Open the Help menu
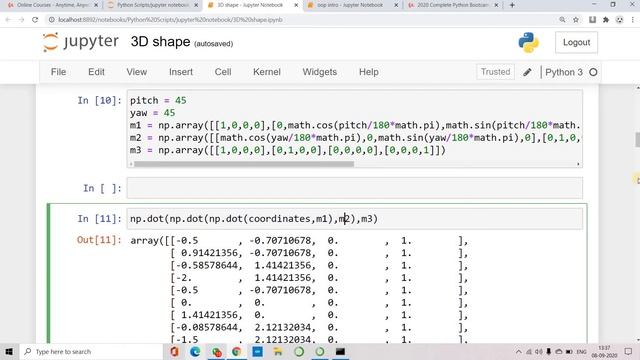Viewport: 640px width, 360px height. 369,72
